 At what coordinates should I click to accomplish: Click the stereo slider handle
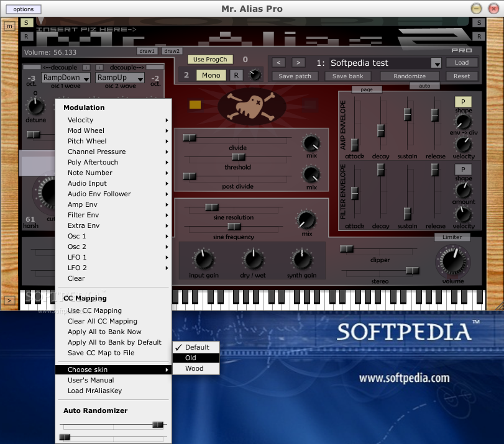pos(413,271)
